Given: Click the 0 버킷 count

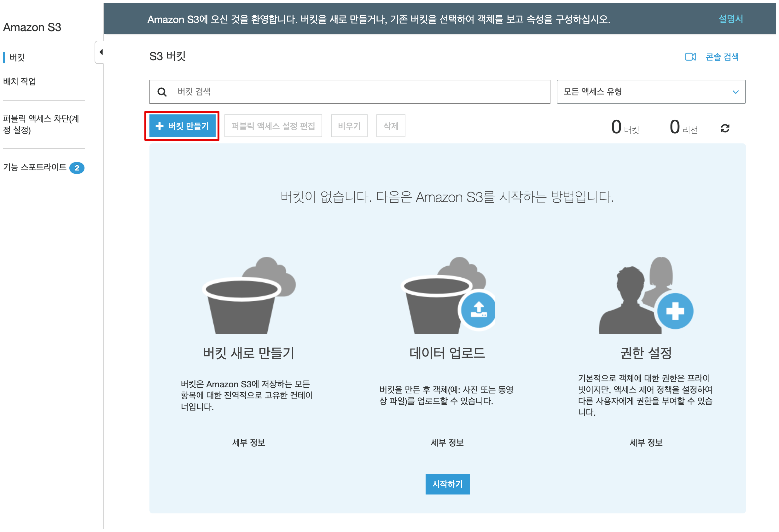Looking at the screenshot, I should [x=625, y=127].
